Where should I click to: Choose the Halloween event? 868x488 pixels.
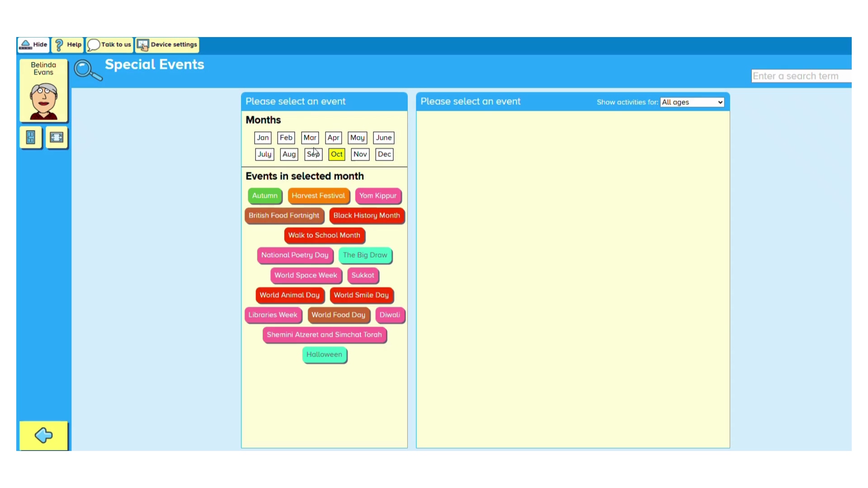coord(324,355)
